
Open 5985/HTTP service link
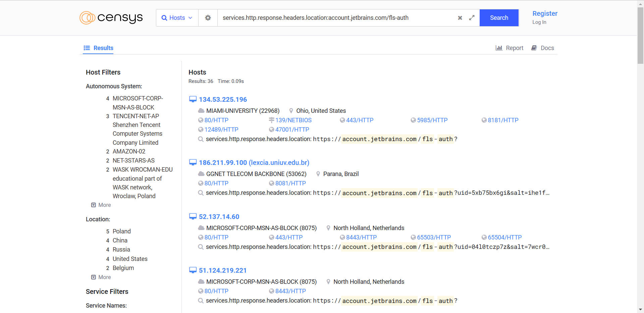point(432,120)
